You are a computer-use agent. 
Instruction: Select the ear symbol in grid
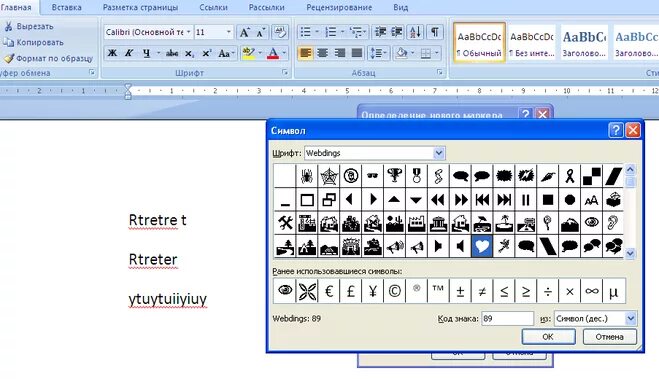coord(613,223)
